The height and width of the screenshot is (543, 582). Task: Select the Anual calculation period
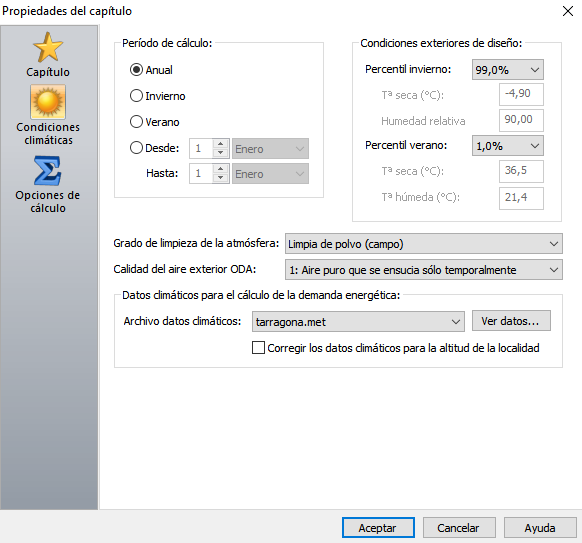tap(151, 70)
